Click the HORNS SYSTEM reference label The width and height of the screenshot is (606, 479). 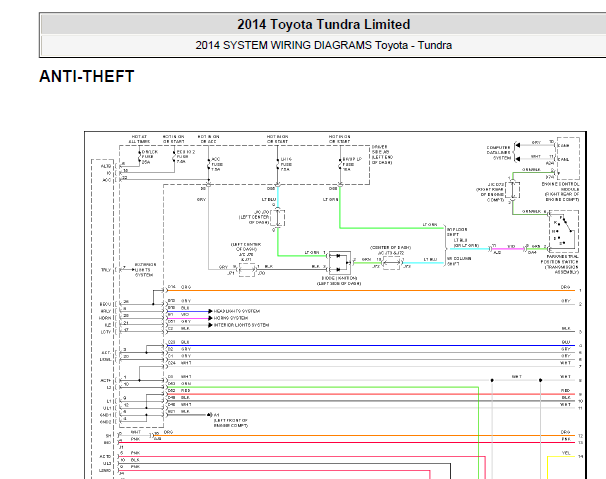point(231,318)
